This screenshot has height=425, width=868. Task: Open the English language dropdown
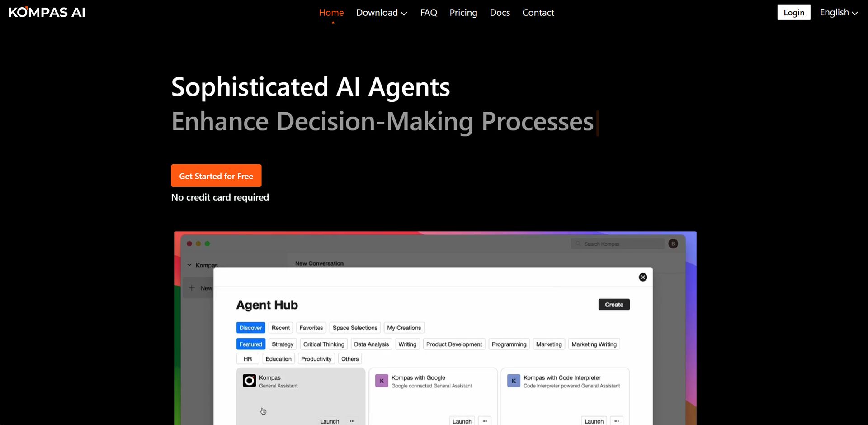pyautogui.click(x=838, y=12)
